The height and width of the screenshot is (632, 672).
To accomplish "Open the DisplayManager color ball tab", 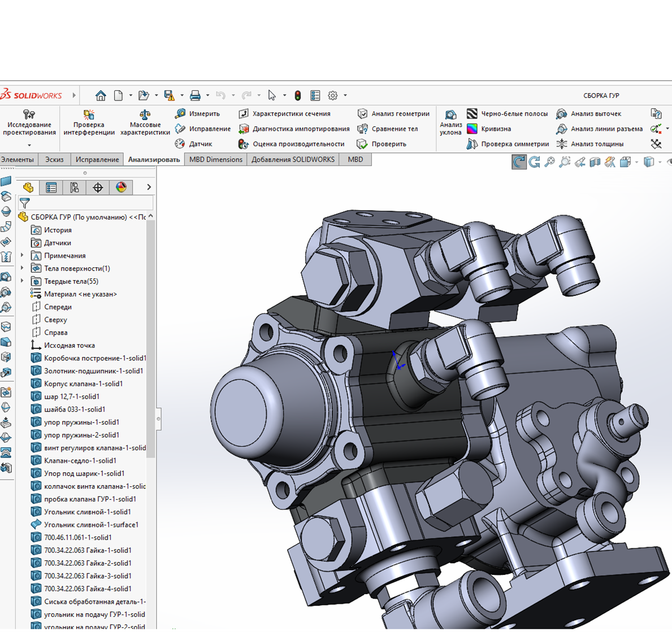I will pos(121,188).
